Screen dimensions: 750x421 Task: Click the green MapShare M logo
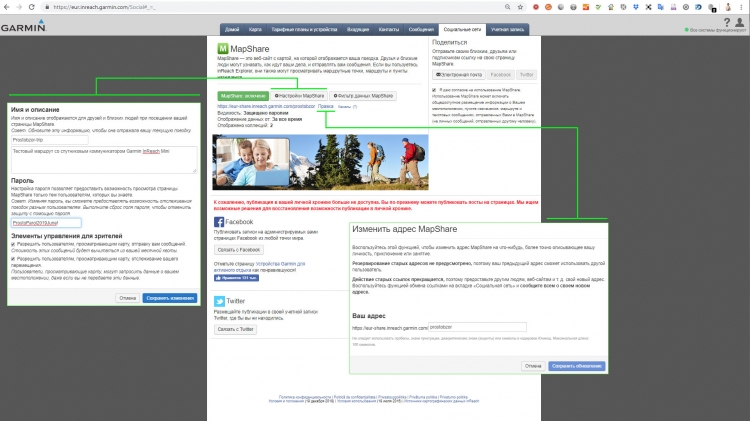[x=222, y=48]
